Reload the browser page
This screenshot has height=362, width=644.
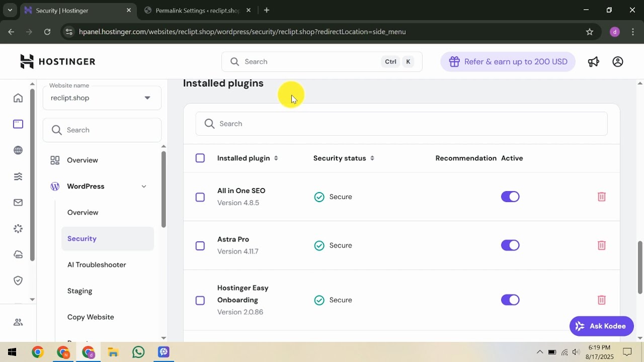click(x=47, y=32)
